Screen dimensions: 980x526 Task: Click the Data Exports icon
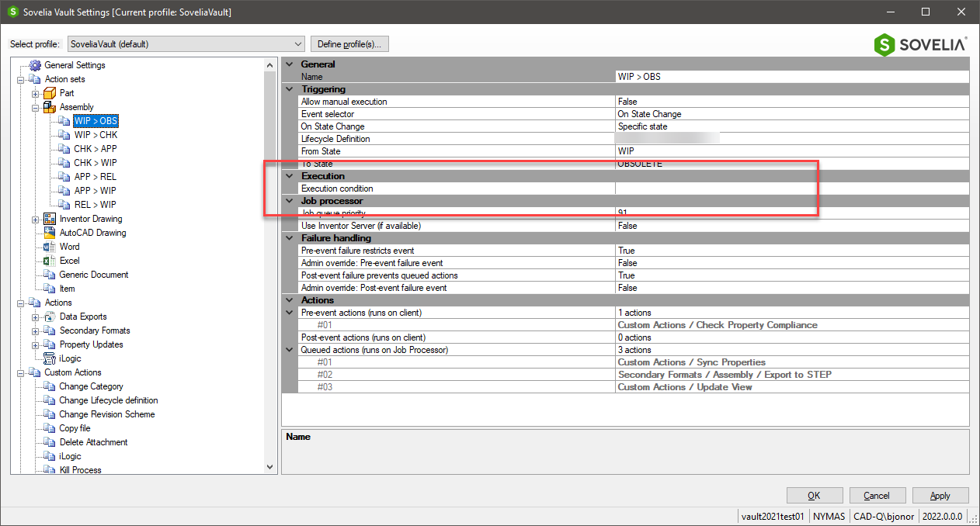point(50,317)
